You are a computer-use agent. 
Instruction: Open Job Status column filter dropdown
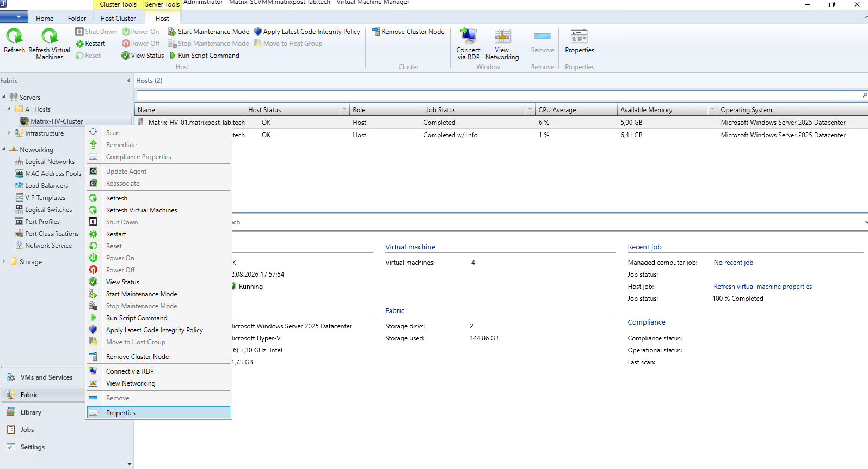pyautogui.click(x=530, y=110)
